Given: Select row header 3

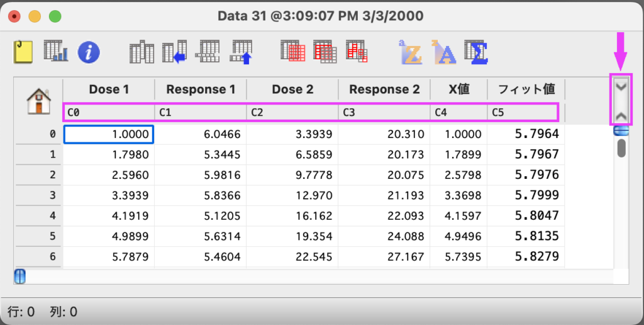Looking at the screenshot, I should click(x=38, y=195).
